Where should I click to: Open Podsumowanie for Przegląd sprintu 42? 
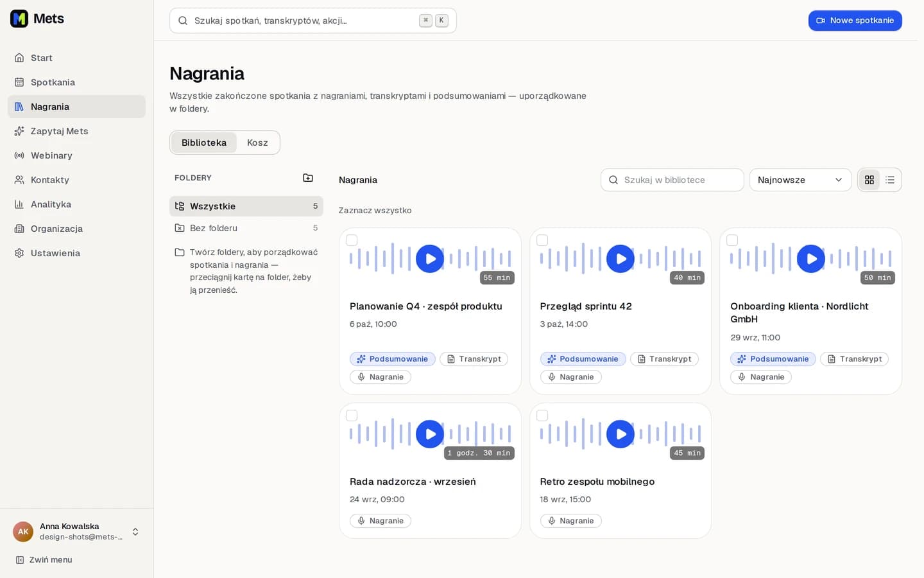[583, 359]
